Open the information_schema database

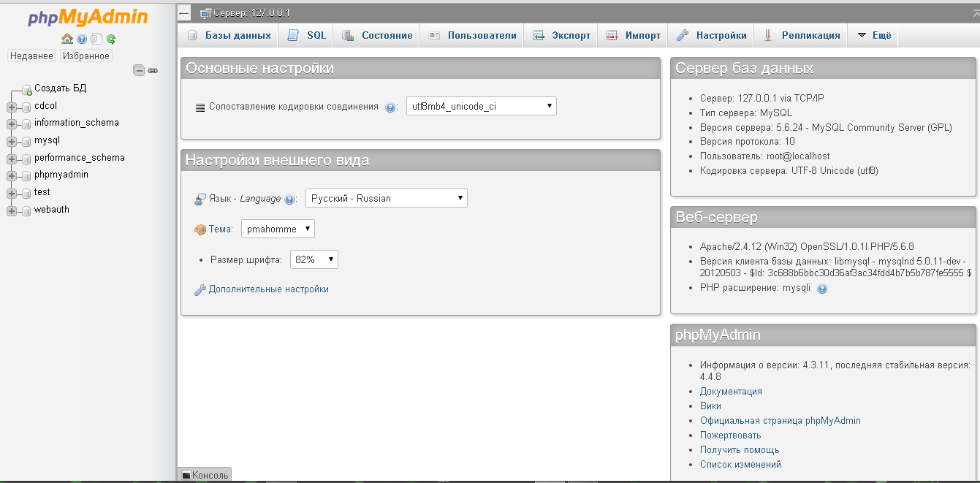77,123
